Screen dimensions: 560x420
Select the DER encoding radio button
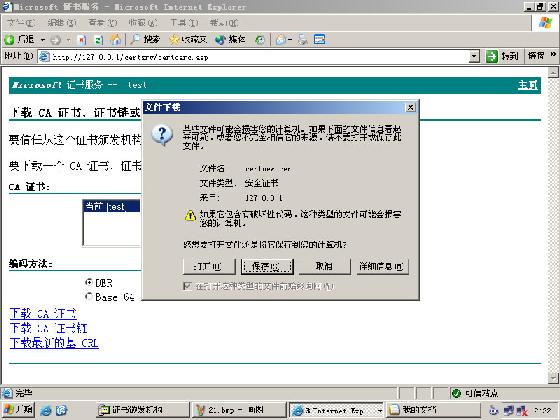pyautogui.click(x=89, y=282)
